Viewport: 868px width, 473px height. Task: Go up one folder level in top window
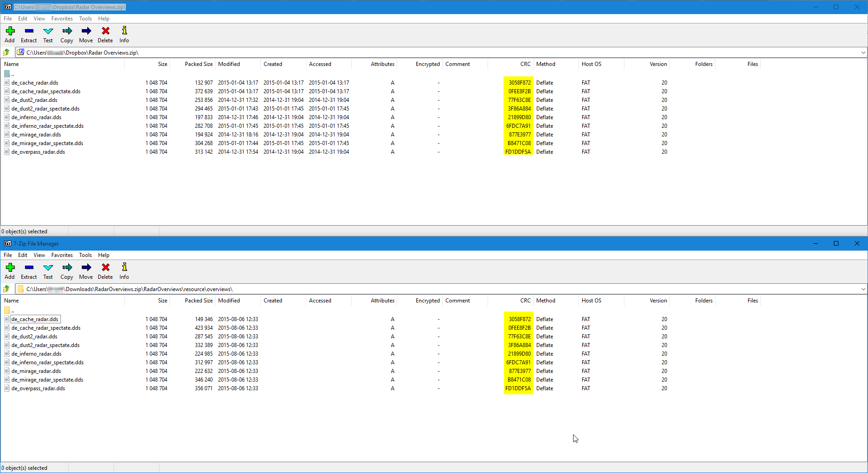6,52
